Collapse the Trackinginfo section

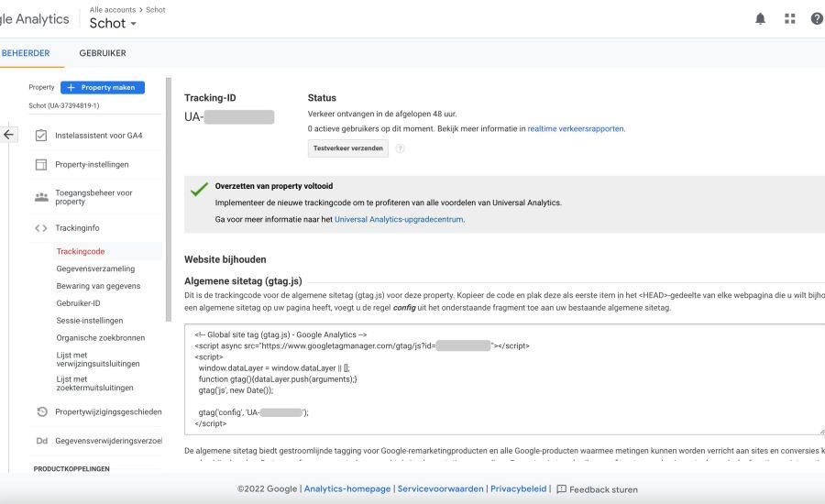(77, 228)
